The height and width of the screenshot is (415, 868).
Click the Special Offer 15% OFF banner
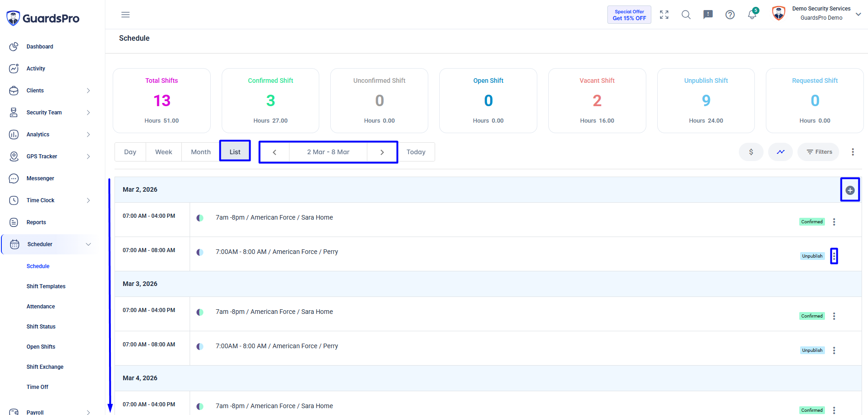629,15
